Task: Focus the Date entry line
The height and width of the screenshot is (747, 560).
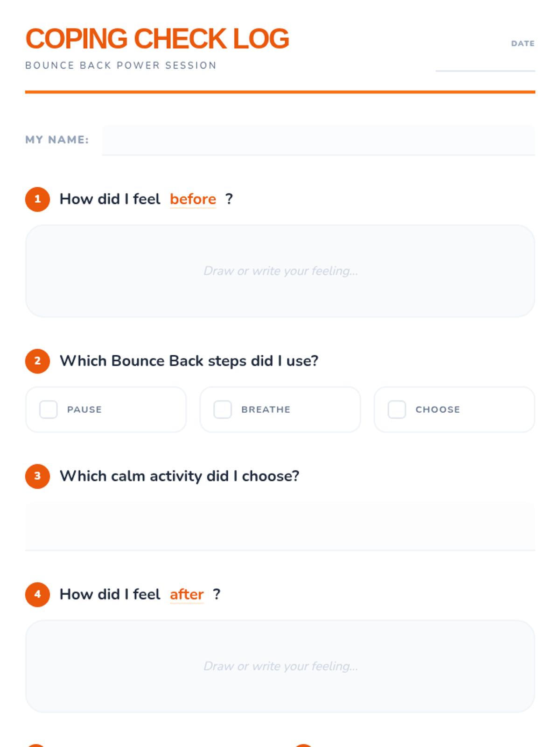Action: [485, 63]
